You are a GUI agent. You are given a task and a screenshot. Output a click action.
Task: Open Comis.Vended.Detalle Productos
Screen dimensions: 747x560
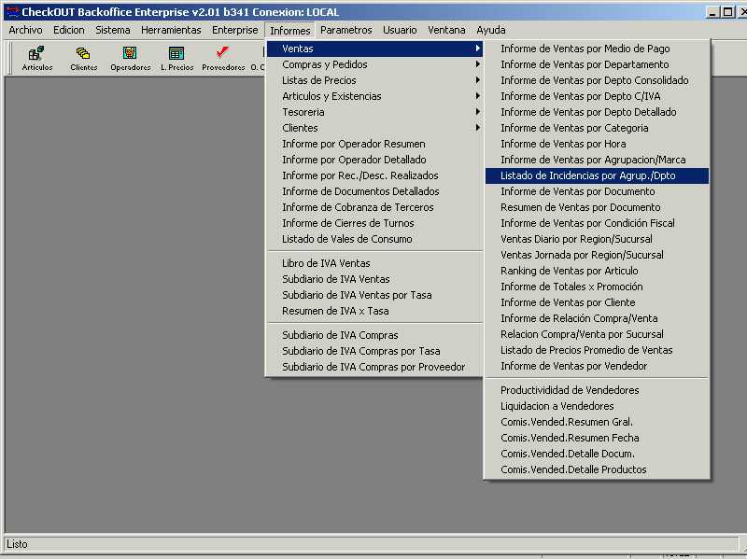597,469
